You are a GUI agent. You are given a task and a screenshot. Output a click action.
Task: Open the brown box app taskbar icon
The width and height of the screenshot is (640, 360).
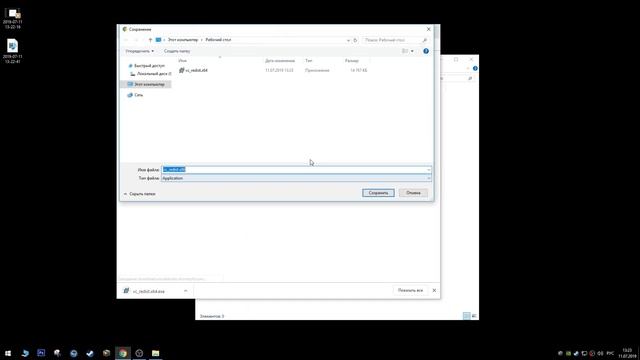click(107, 353)
